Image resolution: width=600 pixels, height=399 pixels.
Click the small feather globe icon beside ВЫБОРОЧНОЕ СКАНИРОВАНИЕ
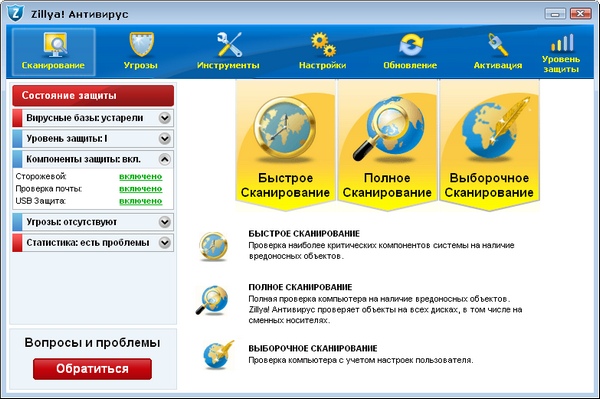point(218,355)
